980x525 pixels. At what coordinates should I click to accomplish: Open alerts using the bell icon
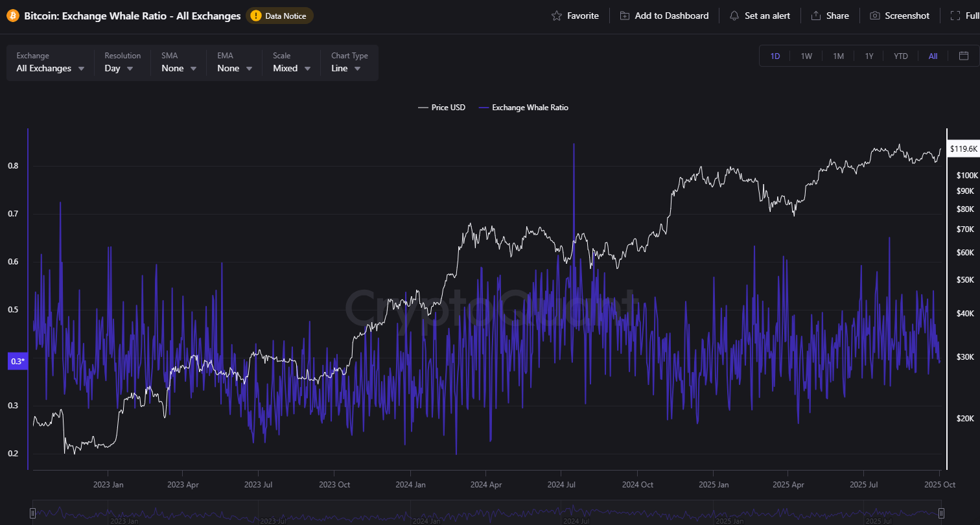(734, 15)
